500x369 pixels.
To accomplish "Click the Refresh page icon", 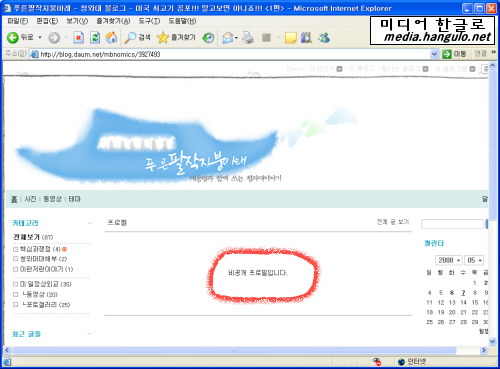I will tap(95, 38).
